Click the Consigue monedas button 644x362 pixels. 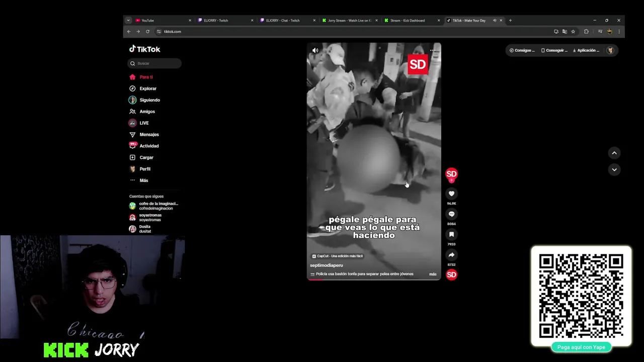tap(522, 50)
